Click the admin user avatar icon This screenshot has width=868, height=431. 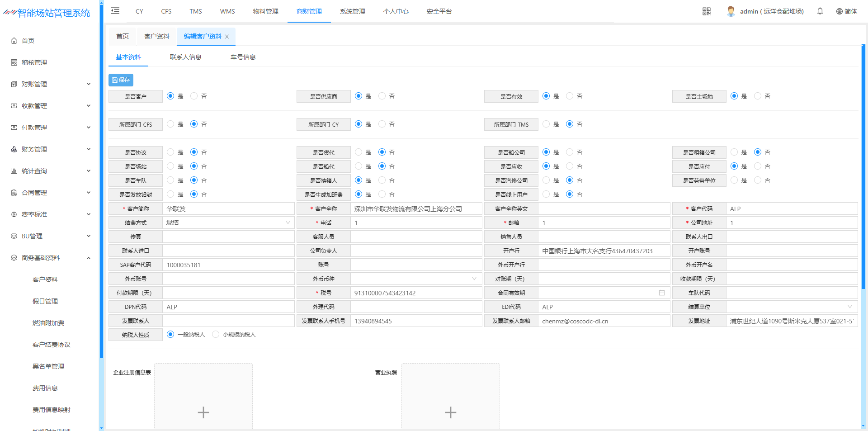point(731,11)
